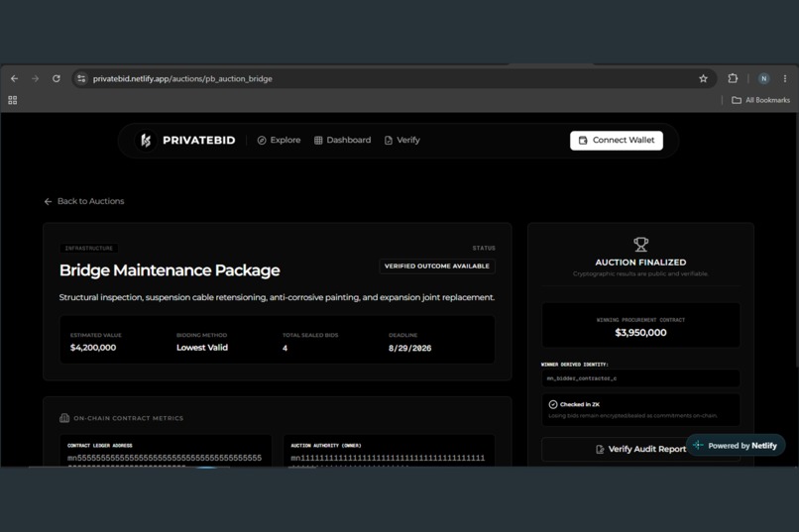Click the trophy icon above Auction Finalized
Viewport: 799px width, 532px height.
tap(640, 245)
